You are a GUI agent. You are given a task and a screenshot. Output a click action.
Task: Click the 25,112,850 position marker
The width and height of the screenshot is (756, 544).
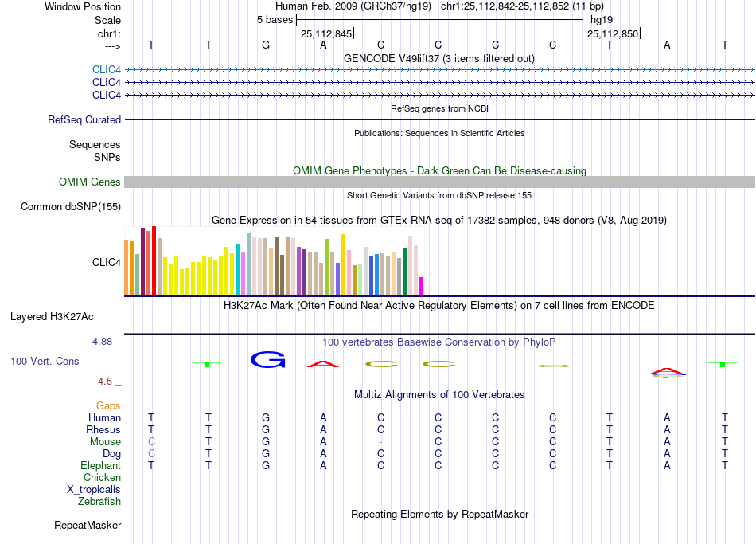[614, 33]
